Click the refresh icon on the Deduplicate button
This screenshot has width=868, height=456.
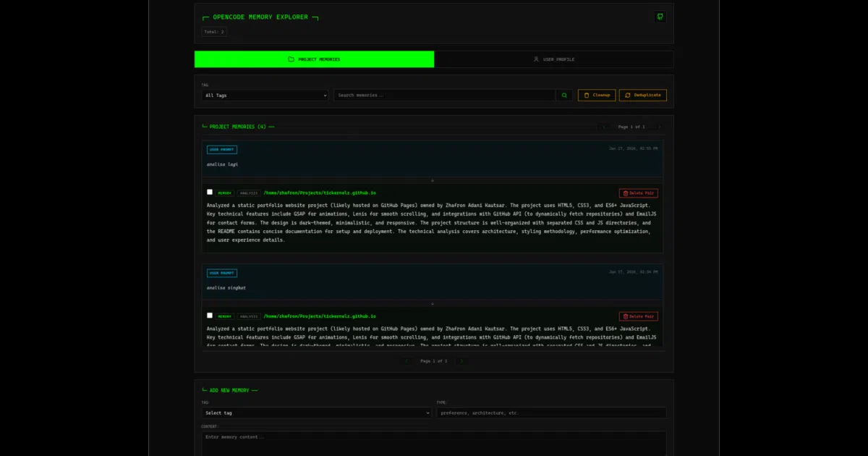pos(628,95)
